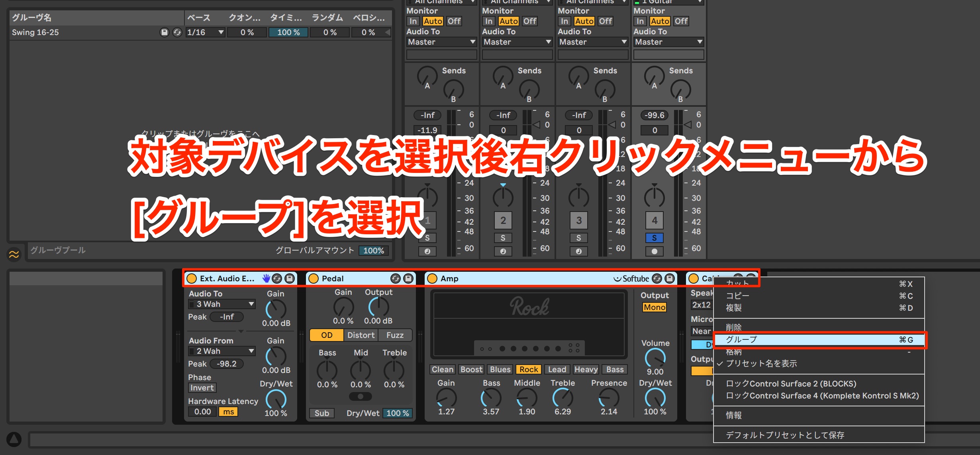
Task: Choose 削除 from the context menu
Action: 819,328
